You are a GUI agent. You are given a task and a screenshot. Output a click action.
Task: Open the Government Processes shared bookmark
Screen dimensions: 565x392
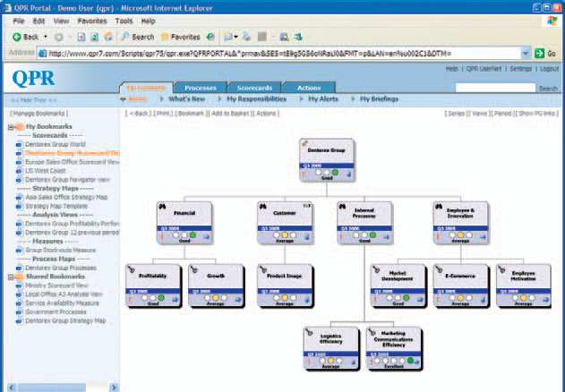click(56, 312)
